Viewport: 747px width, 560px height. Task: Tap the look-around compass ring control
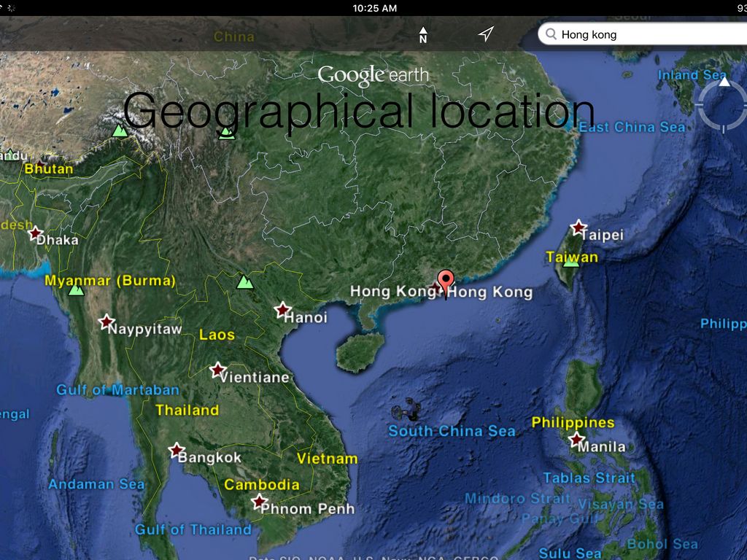(722, 106)
